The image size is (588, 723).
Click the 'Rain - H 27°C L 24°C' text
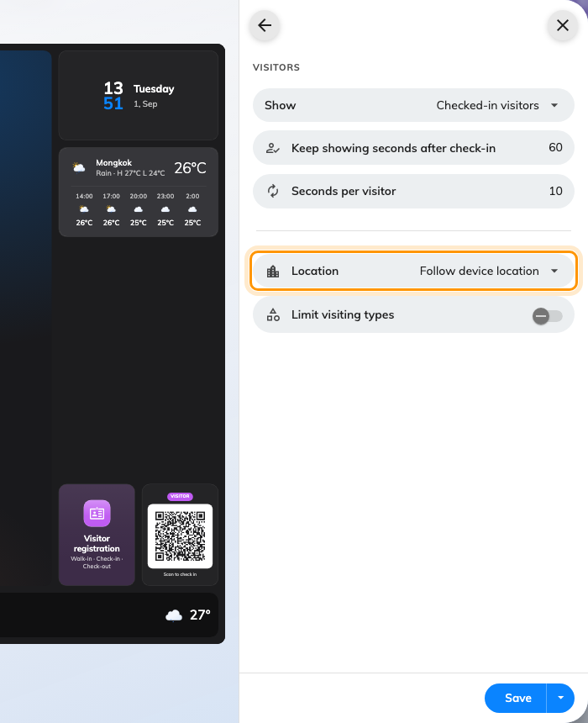[130, 173]
